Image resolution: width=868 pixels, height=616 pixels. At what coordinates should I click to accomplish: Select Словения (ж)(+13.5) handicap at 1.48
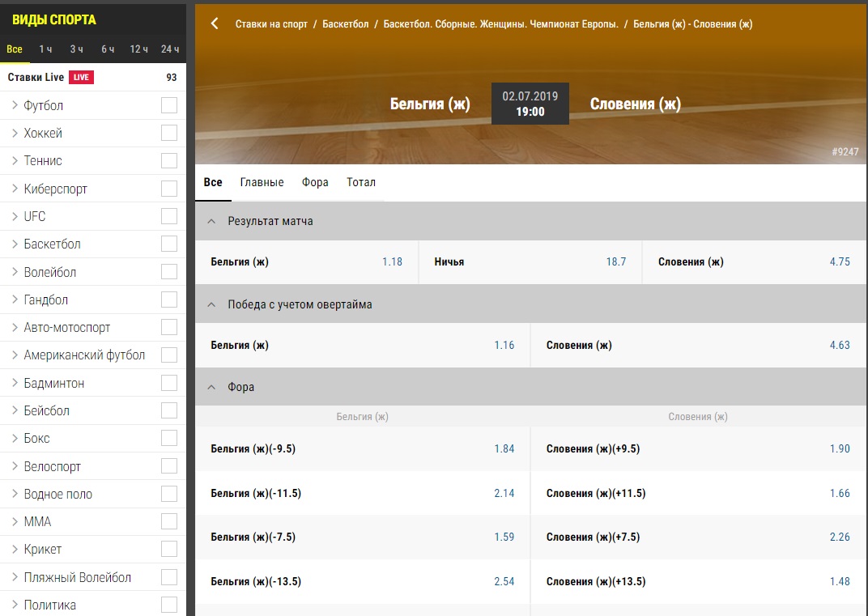698,581
